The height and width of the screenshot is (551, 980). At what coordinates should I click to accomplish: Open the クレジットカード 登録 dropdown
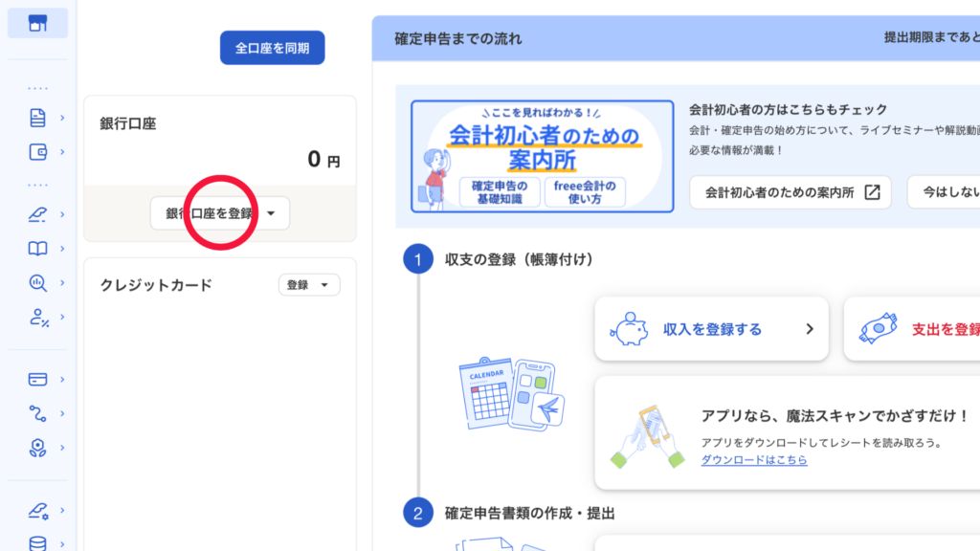coord(309,285)
